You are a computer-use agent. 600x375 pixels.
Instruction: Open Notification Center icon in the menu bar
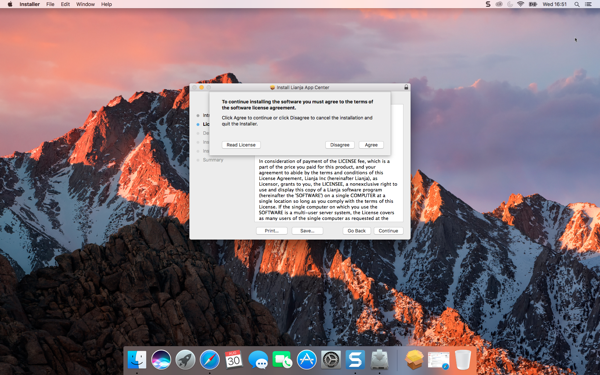[588, 4]
